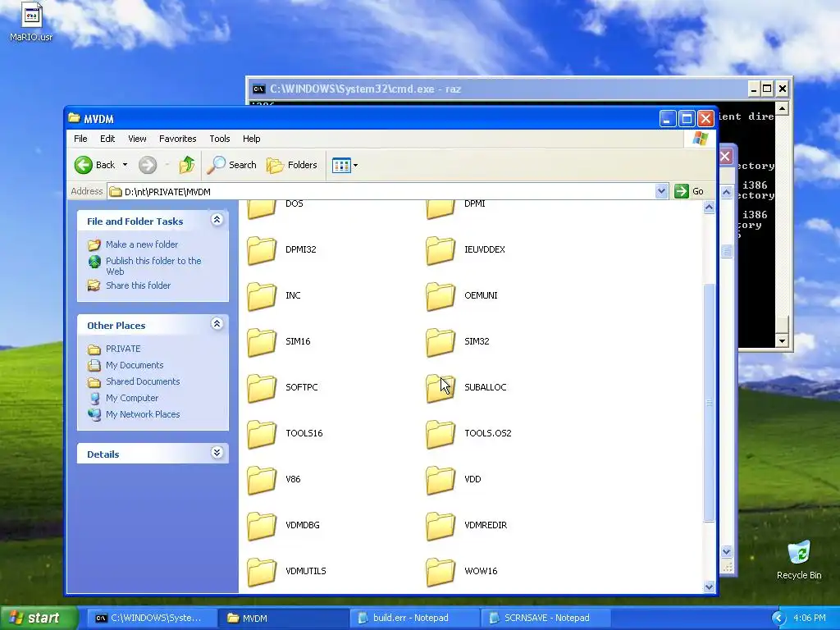
Task: Click cmd.exe window scroll down arrow
Action: click(x=782, y=340)
